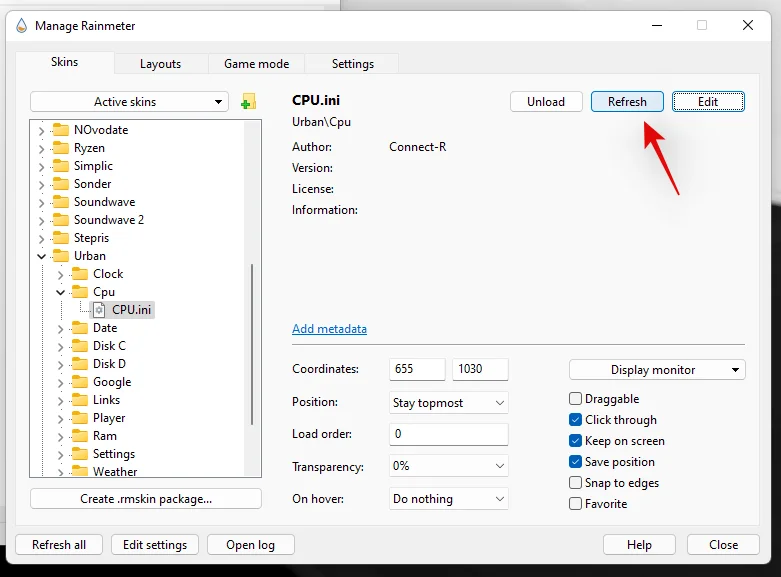Image resolution: width=781 pixels, height=577 pixels.
Task: Switch to the Skins tab
Action: click(65, 62)
